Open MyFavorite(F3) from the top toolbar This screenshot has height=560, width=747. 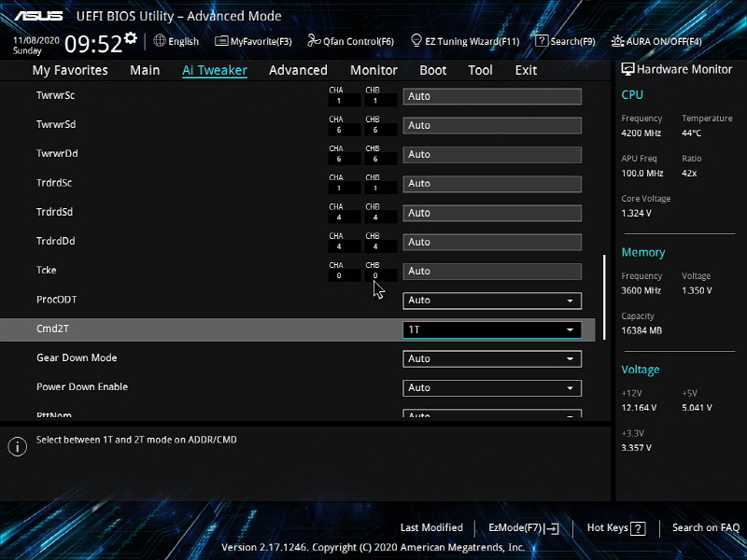coord(253,41)
